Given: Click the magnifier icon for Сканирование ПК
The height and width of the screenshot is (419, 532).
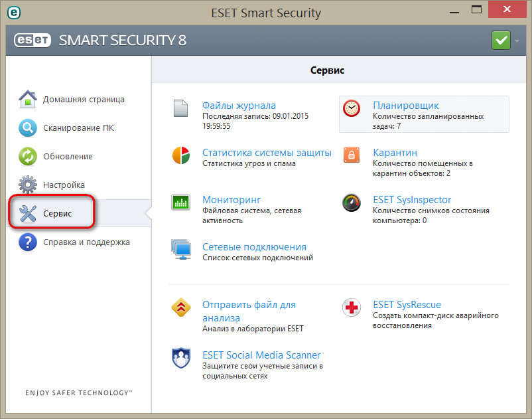Looking at the screenshot, I should pyautogui.click(x=28, y=128).
